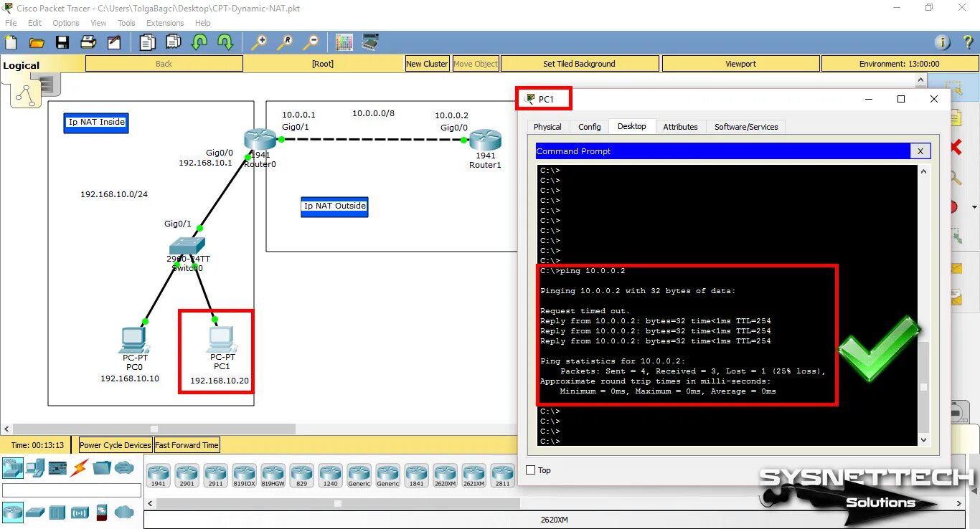Pick the 2901 router model
This screenshot has height=529, width=980.
click(187, 476)
